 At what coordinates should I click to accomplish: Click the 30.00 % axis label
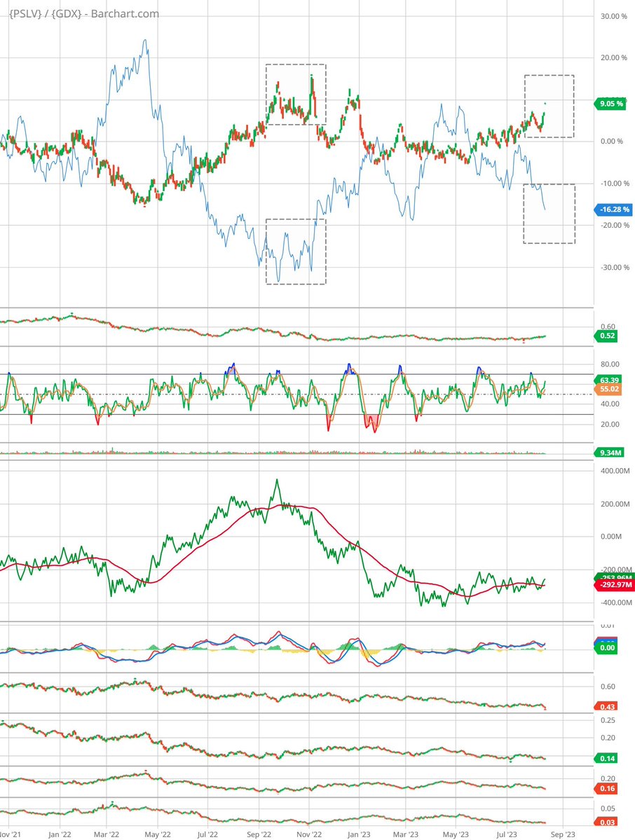coord(613,17)
